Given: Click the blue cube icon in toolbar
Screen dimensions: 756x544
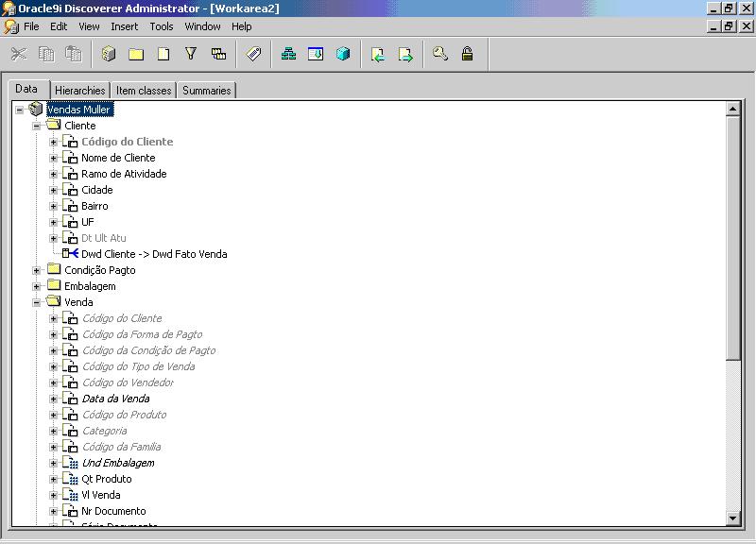Looking at the screenshot, I should point(343,55).
